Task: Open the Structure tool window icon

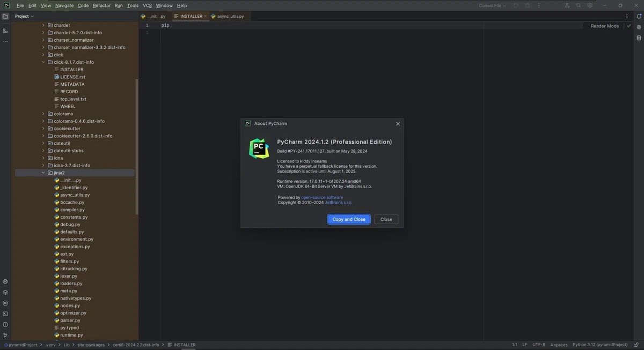Action: [5, 31]
